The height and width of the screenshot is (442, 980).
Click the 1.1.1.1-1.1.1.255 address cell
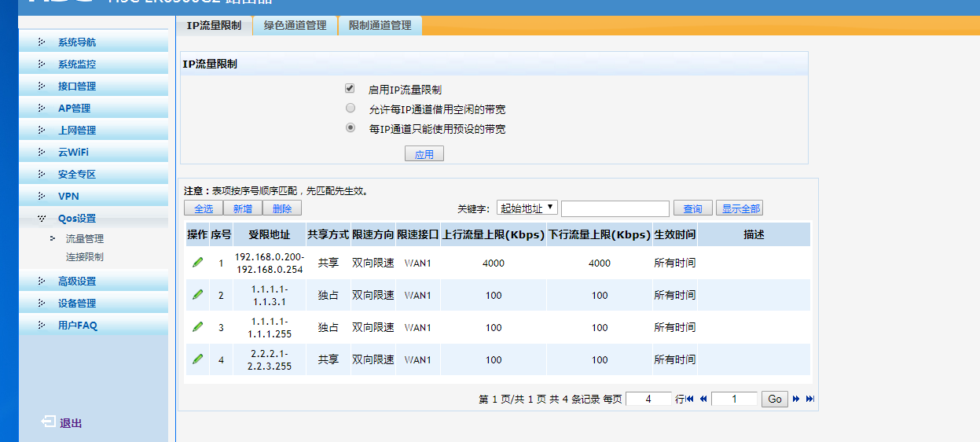coord(270,327)
